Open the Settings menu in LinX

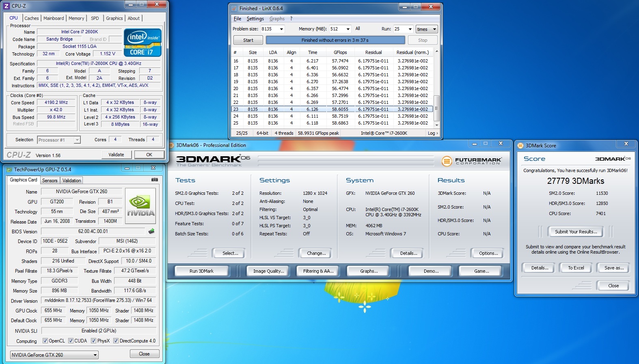click(255, 19)
